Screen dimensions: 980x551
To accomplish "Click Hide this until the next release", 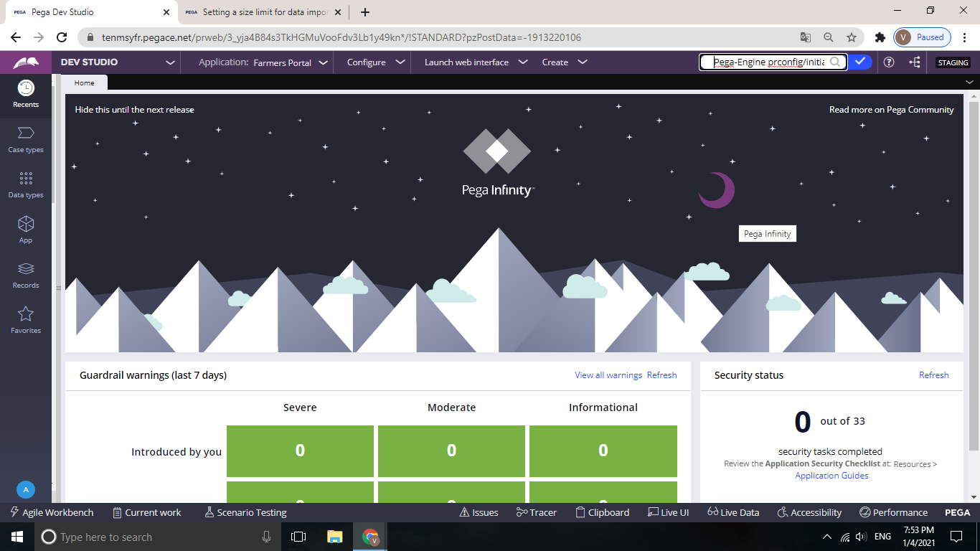I will 135,110.
